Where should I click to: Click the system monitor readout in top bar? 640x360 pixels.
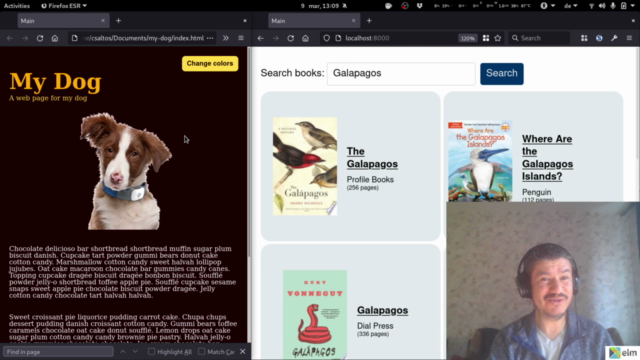click(482, 6)
